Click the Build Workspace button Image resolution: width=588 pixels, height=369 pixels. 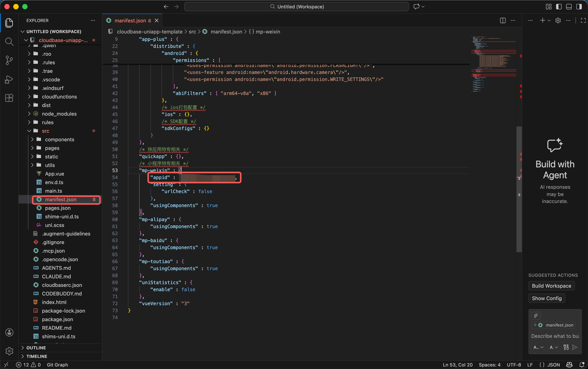click(x=551, y=286)
